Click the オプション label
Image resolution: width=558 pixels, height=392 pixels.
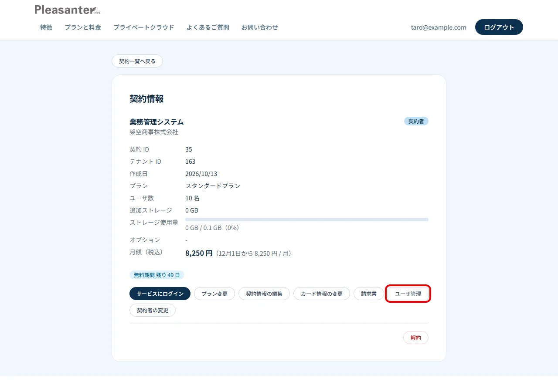coord(145,240)
